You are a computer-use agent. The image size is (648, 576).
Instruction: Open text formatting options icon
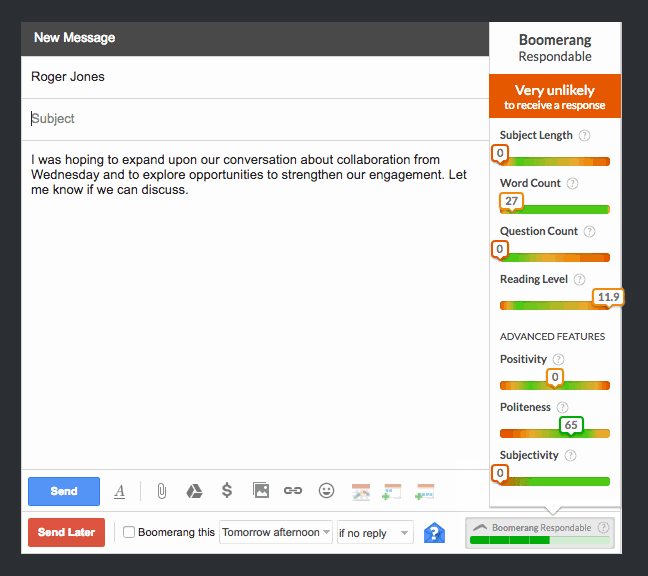[x=119, y=491]
